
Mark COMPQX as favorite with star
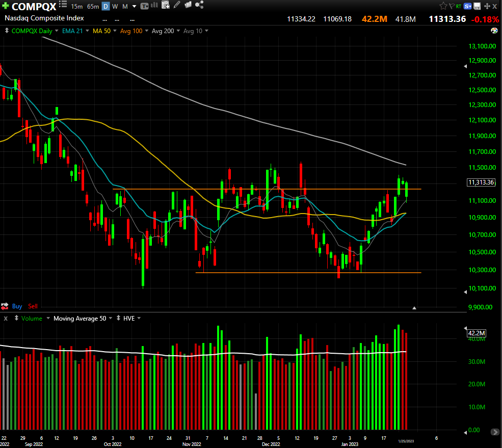point(443,6)
